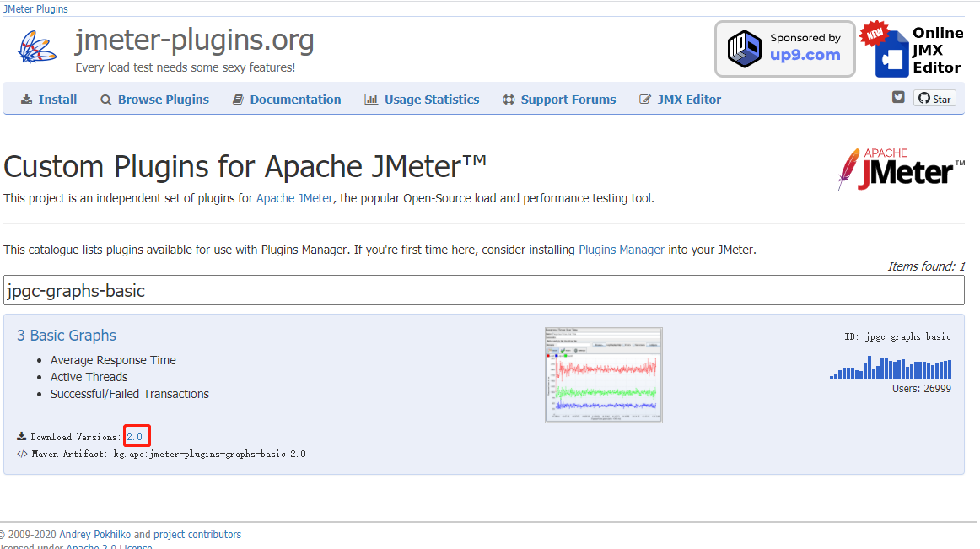
Task: Open the project contributors link
Action: tap(197, 535)
